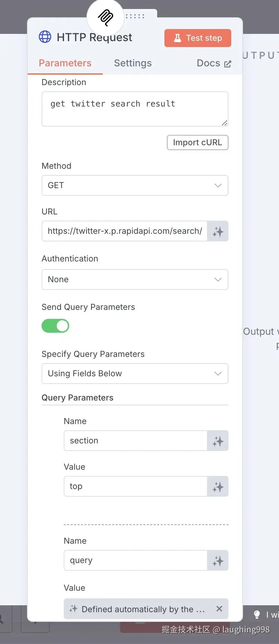
Task: Click into the Description text area
Action: [135, 109]
